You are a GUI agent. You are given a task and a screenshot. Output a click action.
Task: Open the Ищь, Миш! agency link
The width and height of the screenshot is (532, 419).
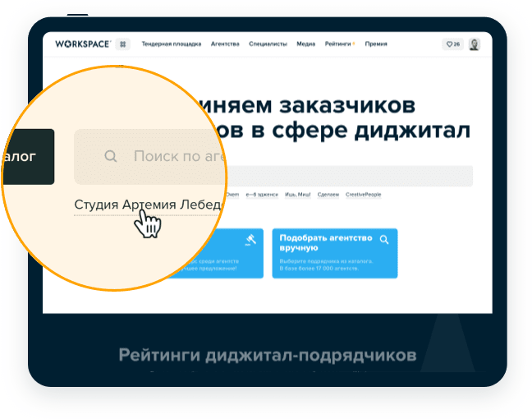(x=297, y=195)
